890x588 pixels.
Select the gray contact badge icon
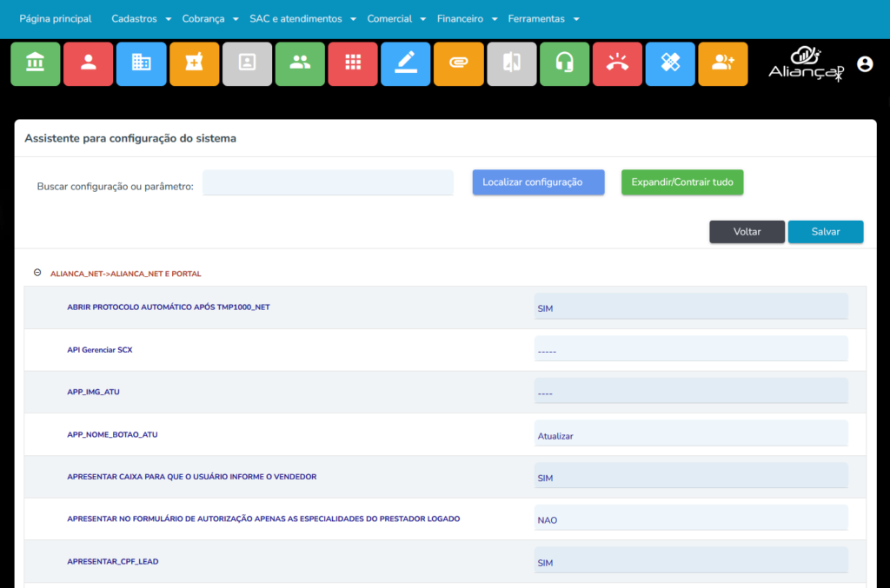coord(247,63)
